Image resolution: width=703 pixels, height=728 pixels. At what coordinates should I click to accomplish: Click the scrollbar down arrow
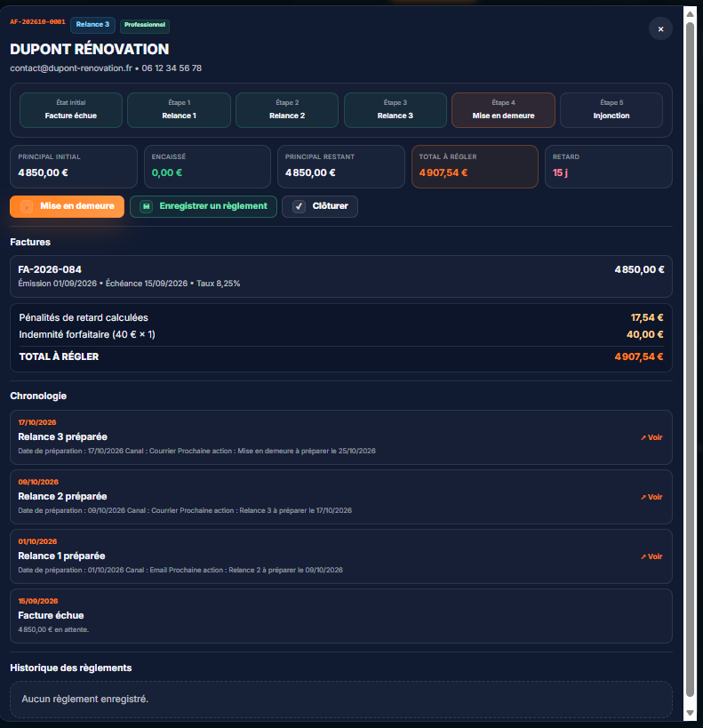pos(690,713)
